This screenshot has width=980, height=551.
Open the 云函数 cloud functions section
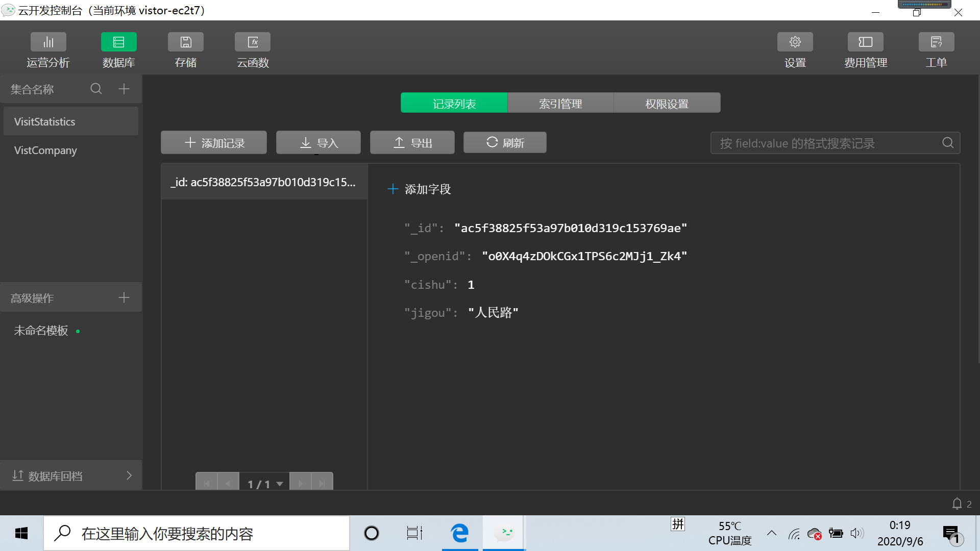pyautogui.click(x=253, y=51)
